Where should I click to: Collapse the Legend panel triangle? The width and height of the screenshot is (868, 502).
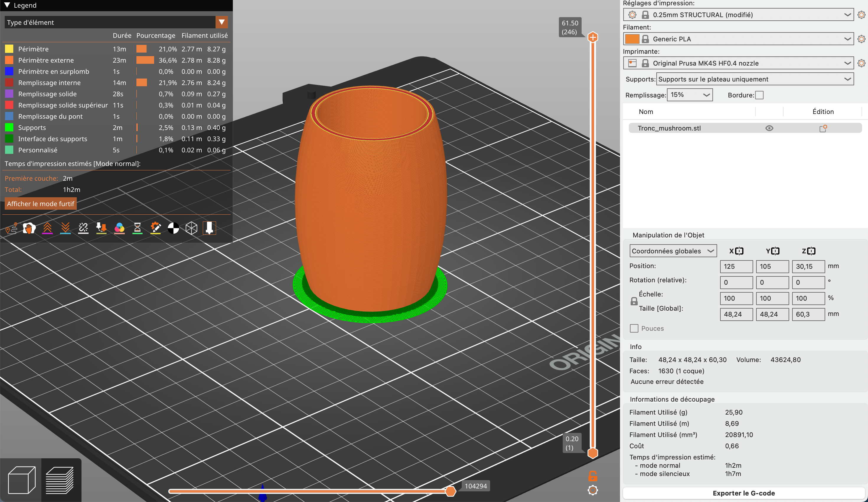tap(7, 5)
